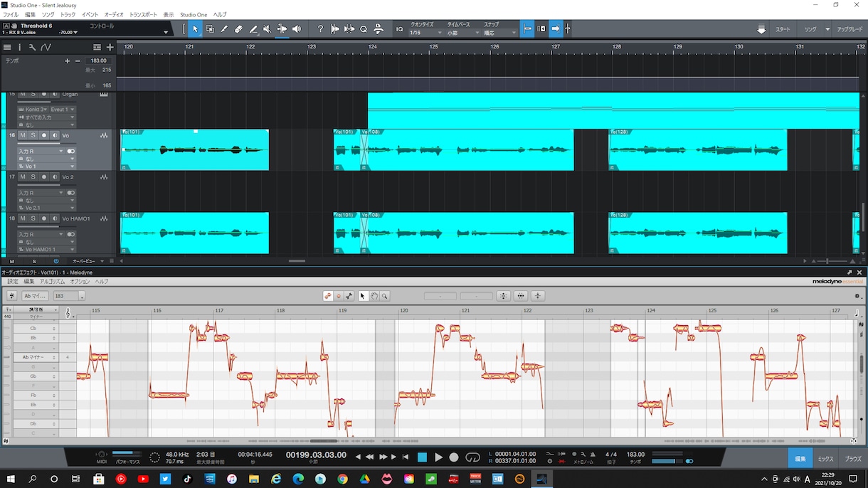This screenshot has width=868, height=488.
Task: Open Vo 1 layer dropdown
Action: [46, 166]
